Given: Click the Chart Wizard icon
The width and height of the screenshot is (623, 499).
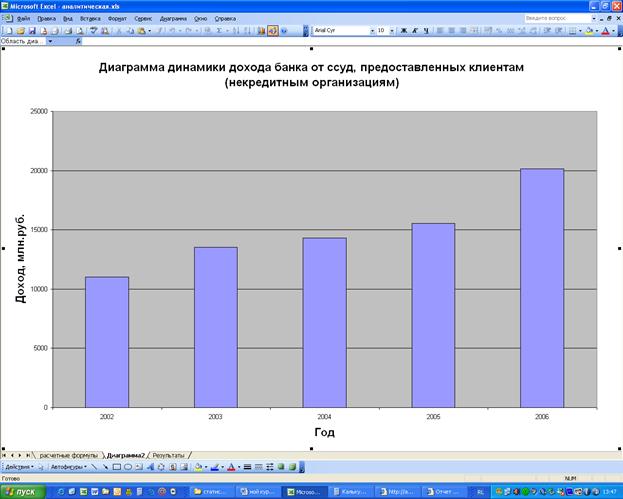Looking at the screenshot, I should pos(261,31).
